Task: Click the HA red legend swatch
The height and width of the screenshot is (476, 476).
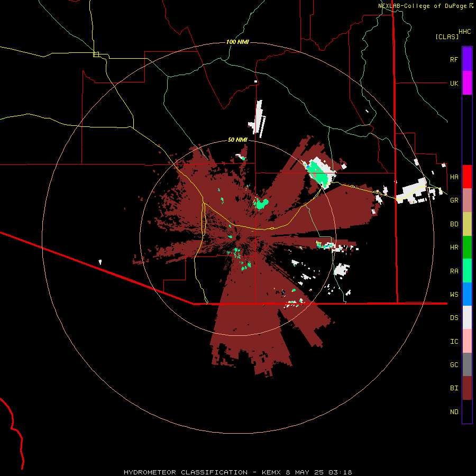Action: 467,177
